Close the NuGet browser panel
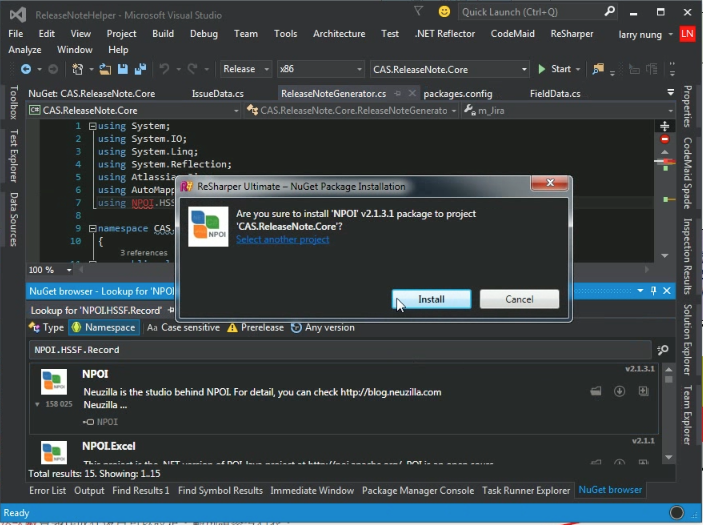Viewport: 703px width, 525px height. click(x=667, y=291)
